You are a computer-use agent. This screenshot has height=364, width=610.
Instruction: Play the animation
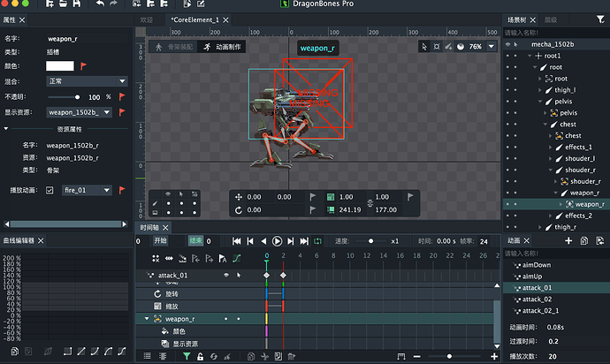tap(277, 241)
